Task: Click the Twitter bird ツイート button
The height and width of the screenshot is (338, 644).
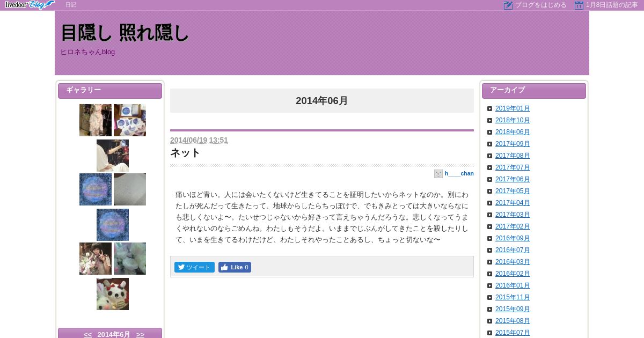Action: tap(194, 267)
